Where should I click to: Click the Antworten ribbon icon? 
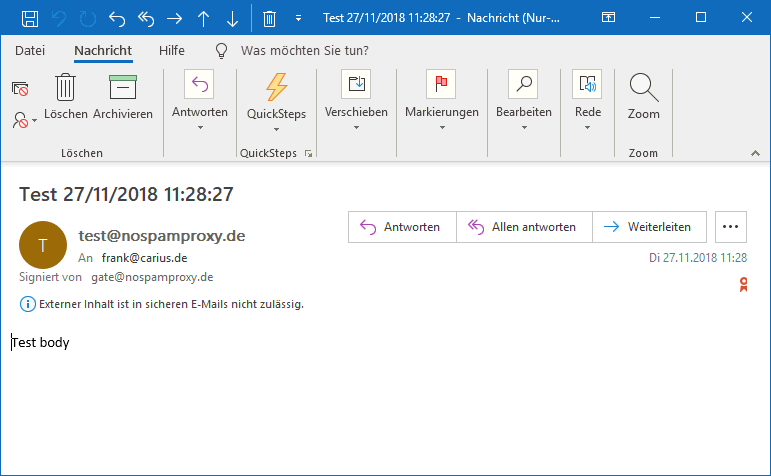click(199, 84)
